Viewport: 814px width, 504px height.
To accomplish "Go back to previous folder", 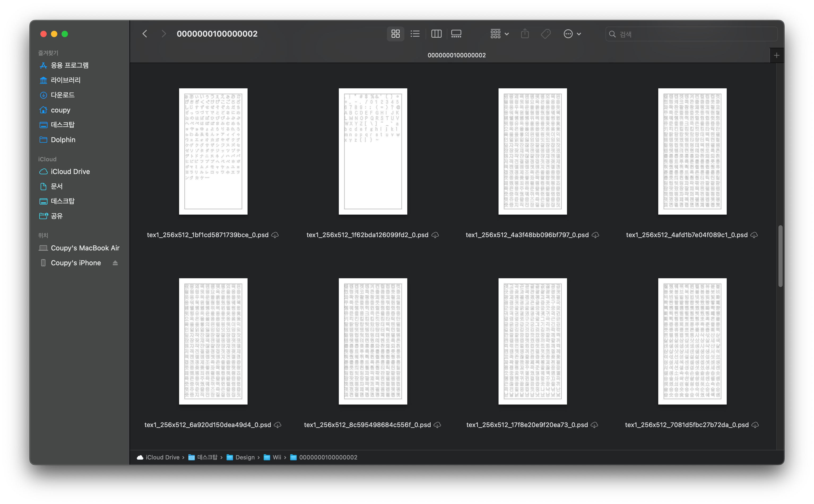I will 145,34.
